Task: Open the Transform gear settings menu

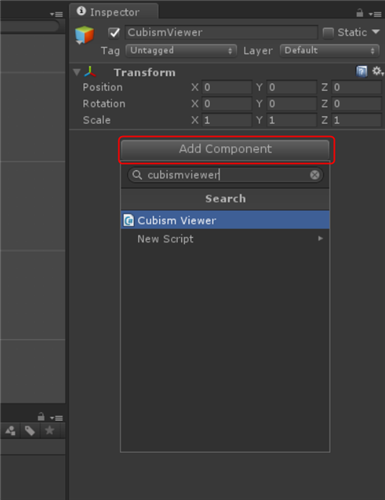Action: click(x=377, y=71)
